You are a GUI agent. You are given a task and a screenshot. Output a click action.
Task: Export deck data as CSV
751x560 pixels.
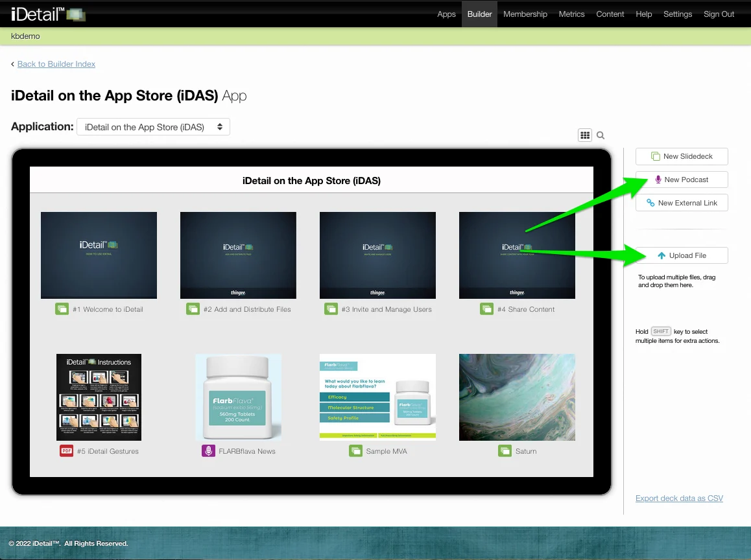click(679, 498)
